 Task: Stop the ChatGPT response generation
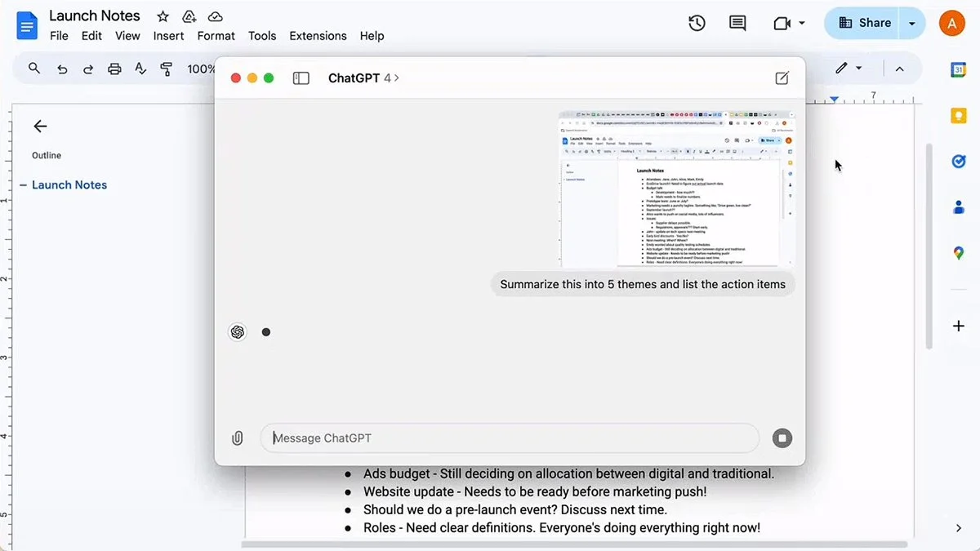pos(782,438)
